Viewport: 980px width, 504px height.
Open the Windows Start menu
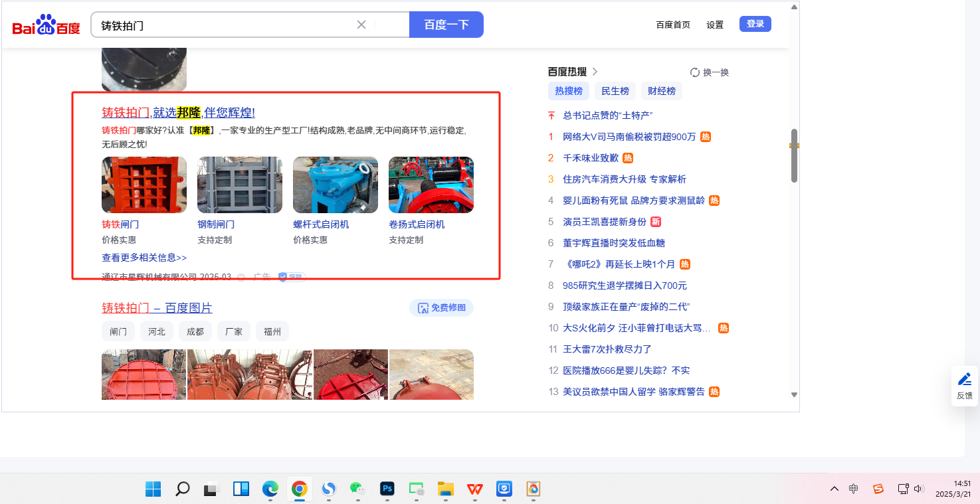[x=153, y=489]
